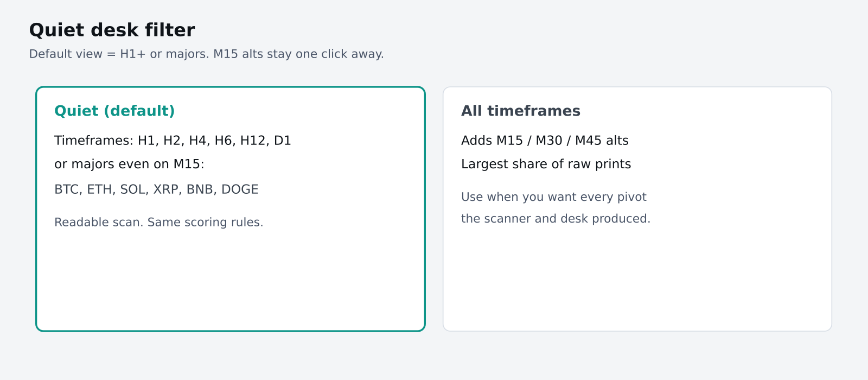Click the default view description subtitle
This screenshot has width=868, height=380.
coord(206,54)
